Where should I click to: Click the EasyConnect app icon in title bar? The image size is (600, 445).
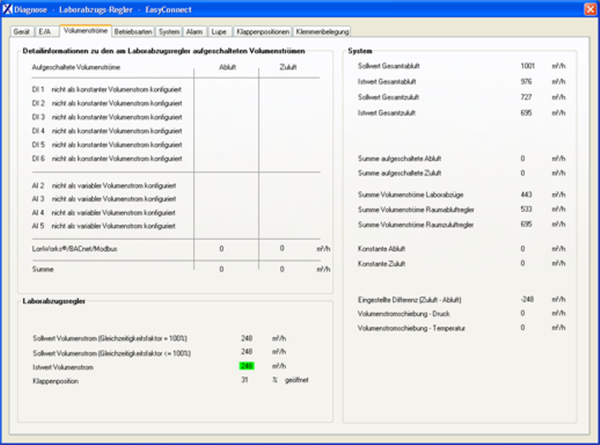[8, 9]
